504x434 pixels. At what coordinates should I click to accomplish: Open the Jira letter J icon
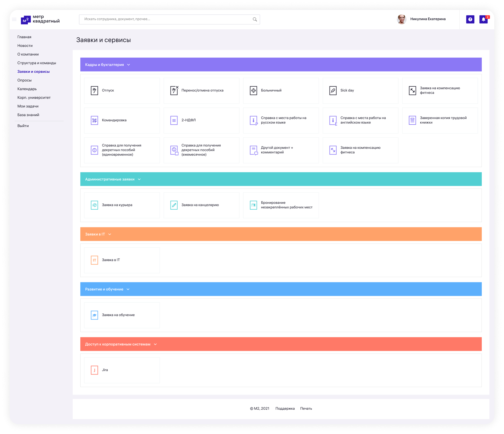[x=94, y=370]
